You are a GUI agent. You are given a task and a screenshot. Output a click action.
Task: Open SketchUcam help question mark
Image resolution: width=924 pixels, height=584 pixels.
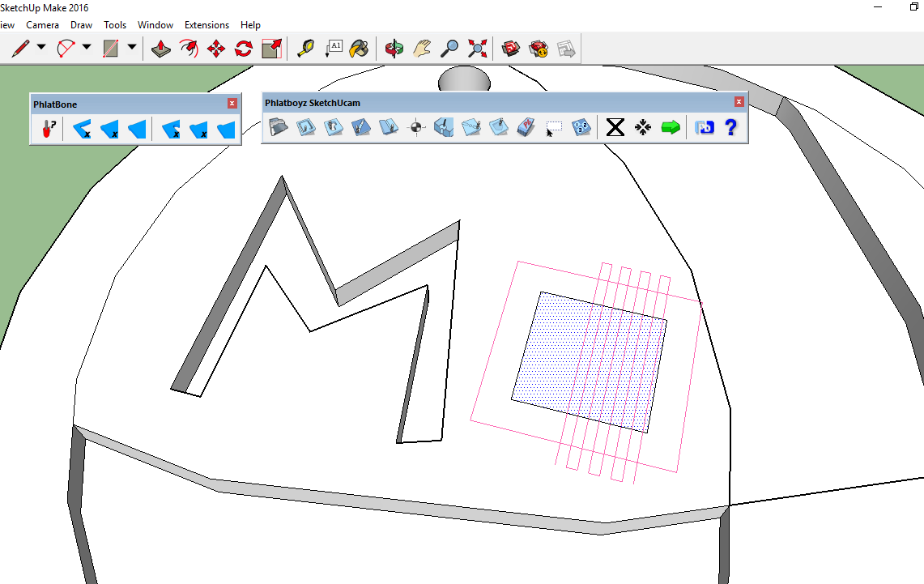click(730, 127)
